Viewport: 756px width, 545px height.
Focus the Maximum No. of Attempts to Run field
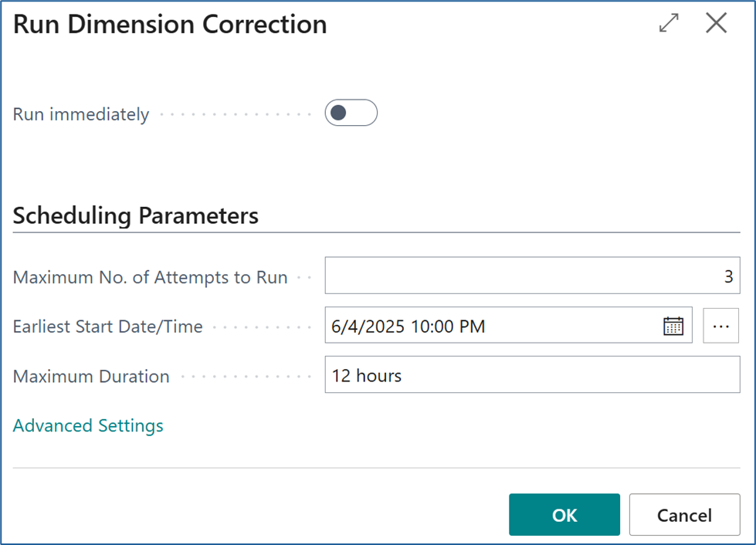532,276
